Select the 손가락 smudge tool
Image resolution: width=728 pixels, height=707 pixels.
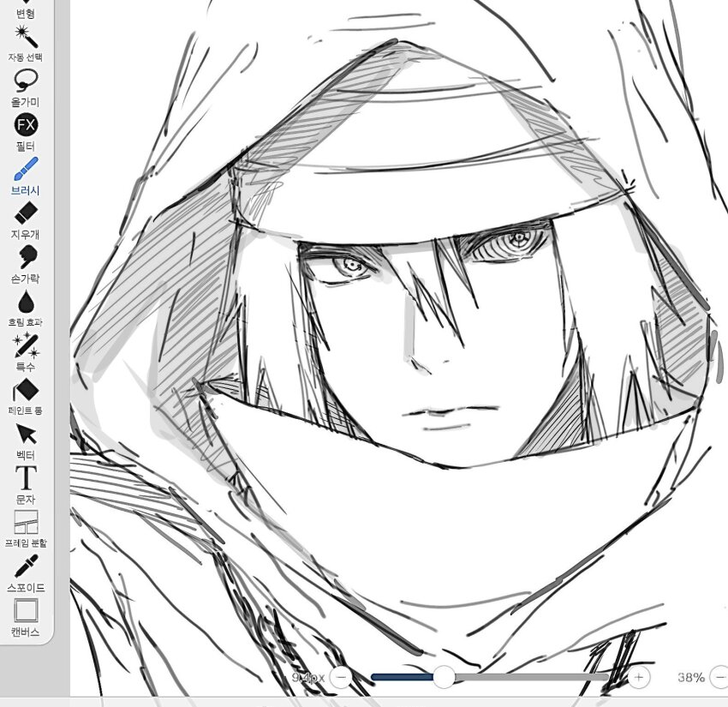26,264
